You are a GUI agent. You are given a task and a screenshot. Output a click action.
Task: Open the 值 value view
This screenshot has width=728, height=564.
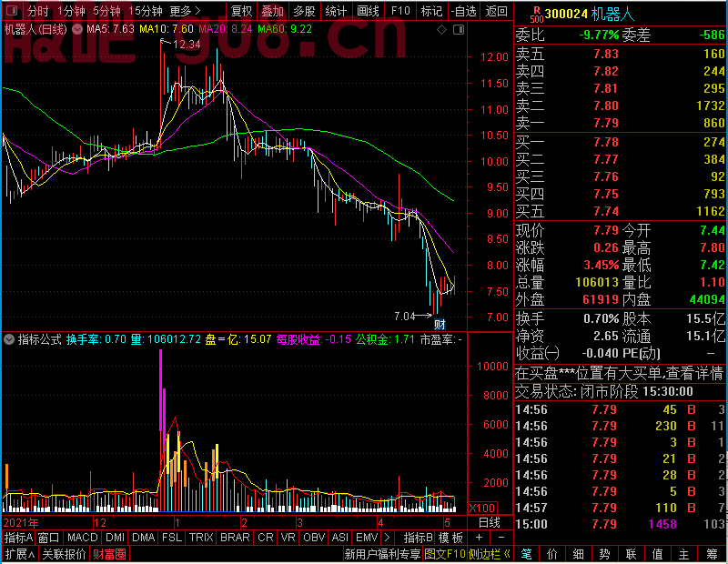pyautogui.click(x=657, y=553)
